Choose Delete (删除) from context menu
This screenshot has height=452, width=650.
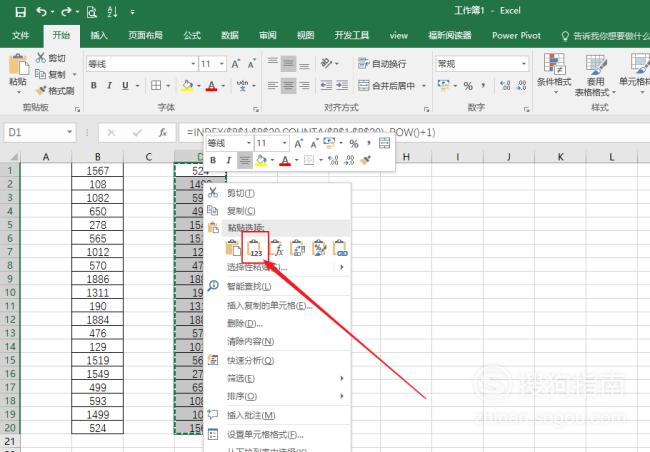(x=278, y=323)
